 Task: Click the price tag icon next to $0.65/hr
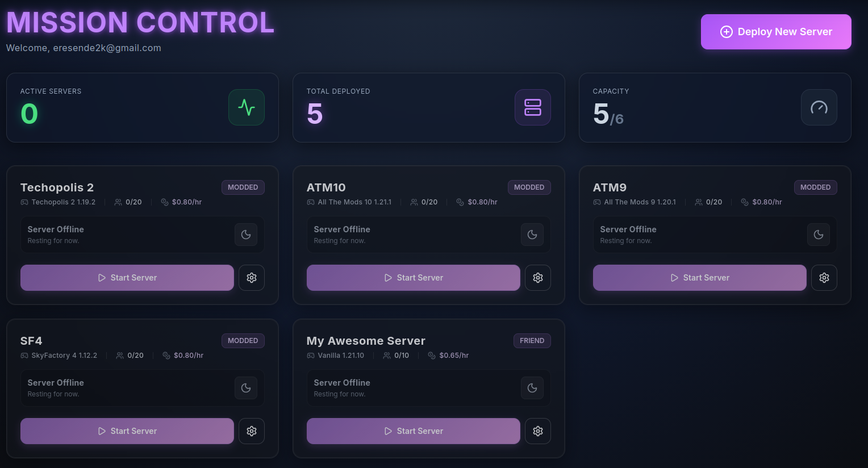431,356
